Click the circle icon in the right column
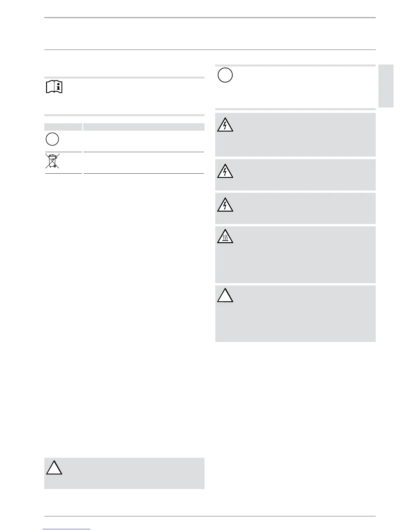The height and width of the screenshot is (532, 411). coord(225,75)
